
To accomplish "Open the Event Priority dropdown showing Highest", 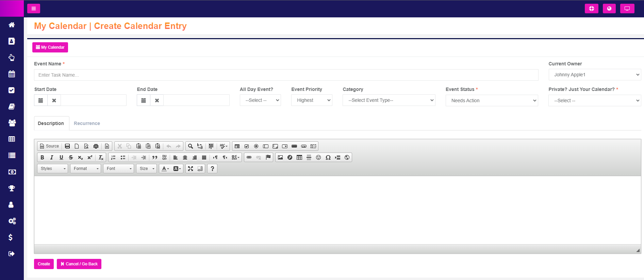I will tap(312, 100).
